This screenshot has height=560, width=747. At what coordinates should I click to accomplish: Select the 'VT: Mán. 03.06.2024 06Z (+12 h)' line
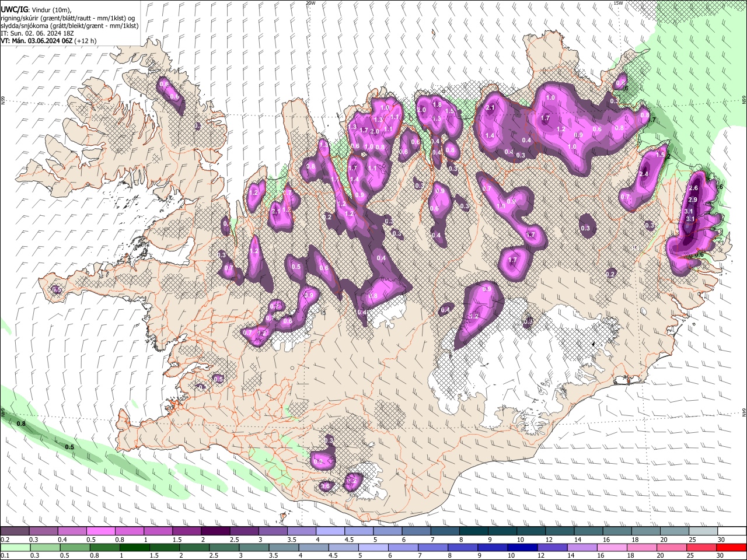pyautogui.click(x=48, y=41)
